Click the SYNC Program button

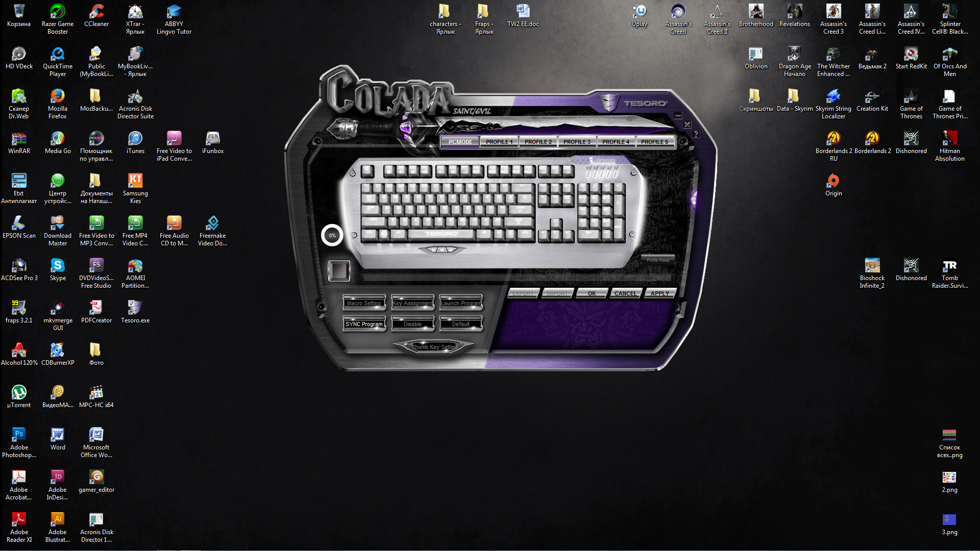click(364, 324)
